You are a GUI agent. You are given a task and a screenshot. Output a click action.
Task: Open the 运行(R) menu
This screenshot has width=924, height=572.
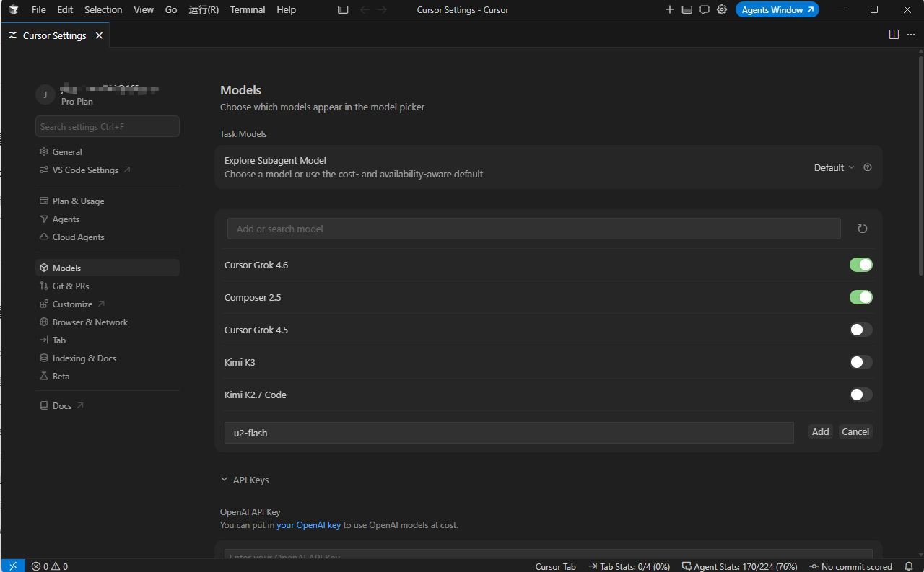[204, 10]
